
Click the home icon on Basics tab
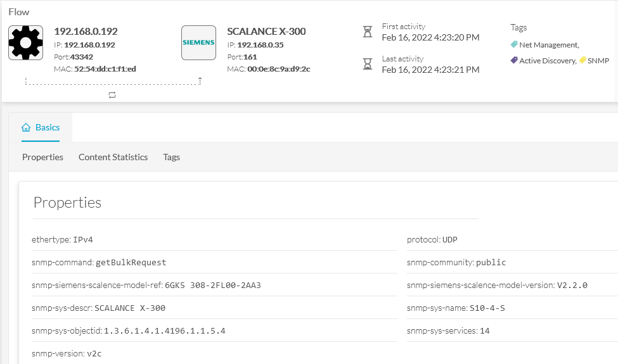coord(26,127)
